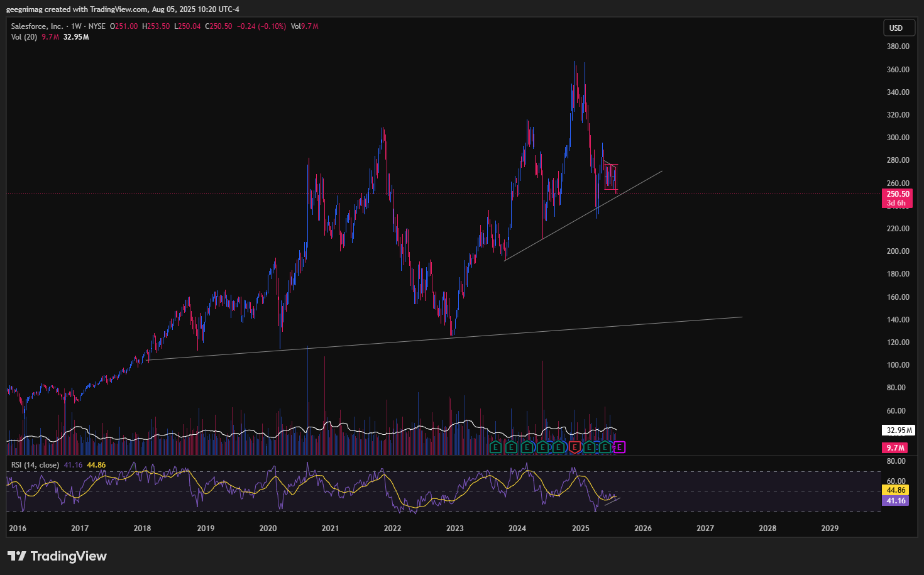Screen dimensions: 924x575
Task: Select the Vol (20) indicator legend
Action: [24, 37]
